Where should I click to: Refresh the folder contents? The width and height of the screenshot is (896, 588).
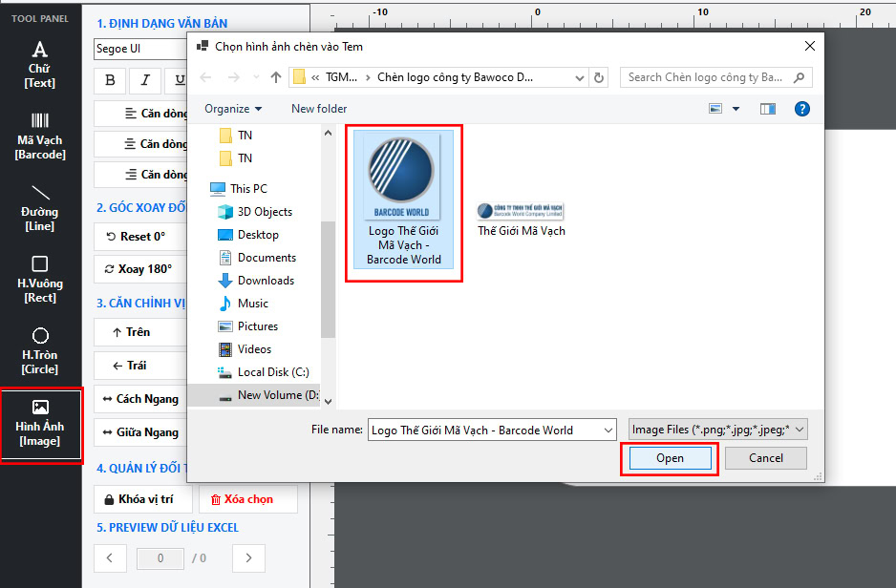(x=598, y=77)
